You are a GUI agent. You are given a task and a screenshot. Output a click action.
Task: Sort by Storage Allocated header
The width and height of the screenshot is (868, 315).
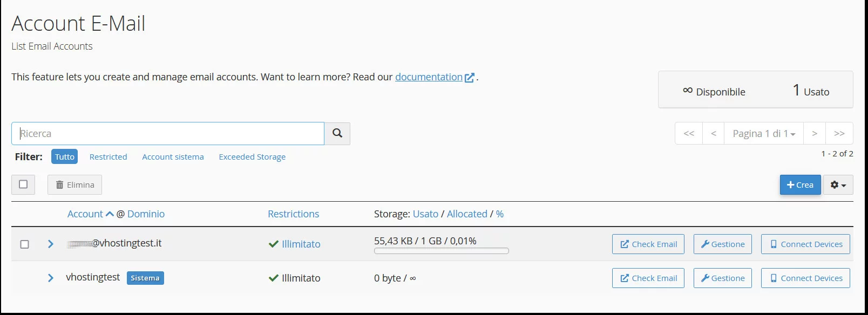pyautogui.click(x=467, y=214)
